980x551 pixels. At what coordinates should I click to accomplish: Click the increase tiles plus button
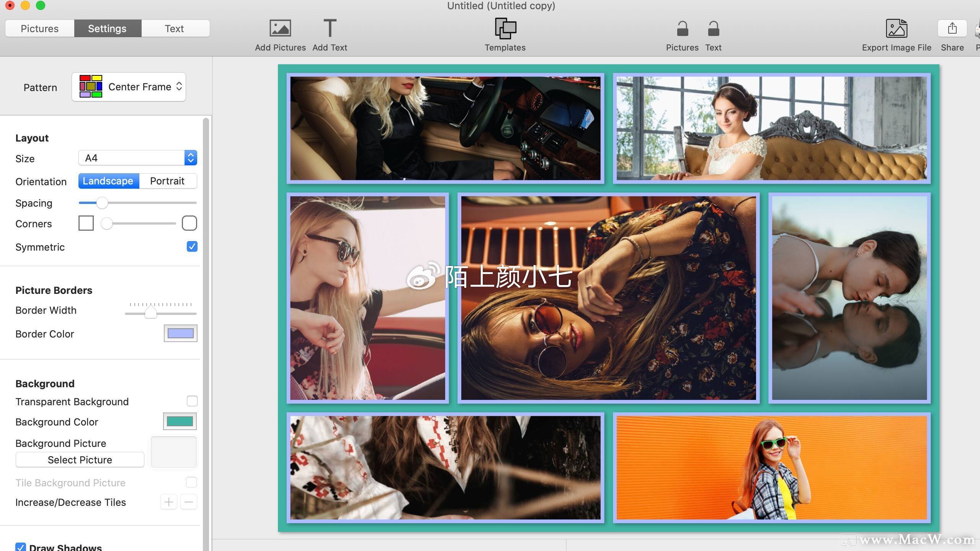point(169,502)
